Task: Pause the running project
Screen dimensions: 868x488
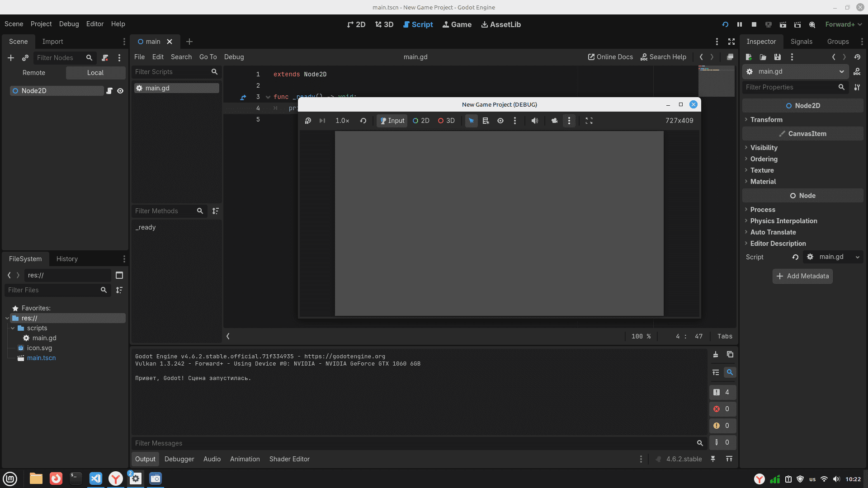Action: click(x=740, y=24)
